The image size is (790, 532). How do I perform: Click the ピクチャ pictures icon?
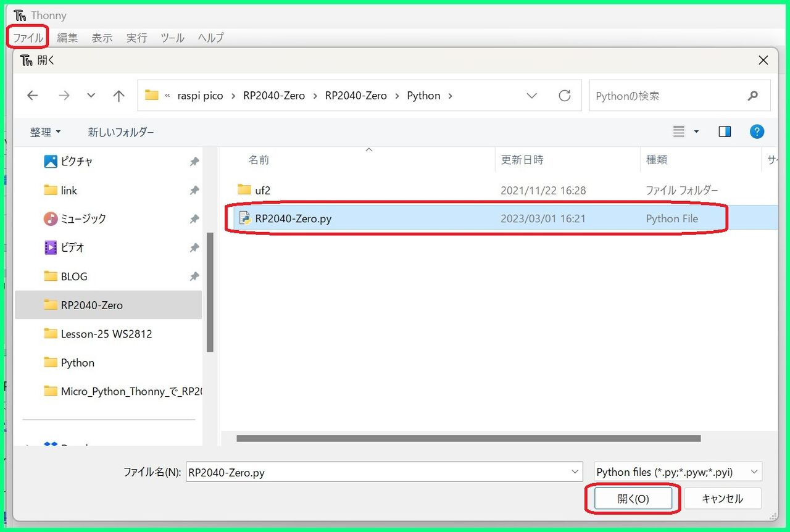(51, 162)
